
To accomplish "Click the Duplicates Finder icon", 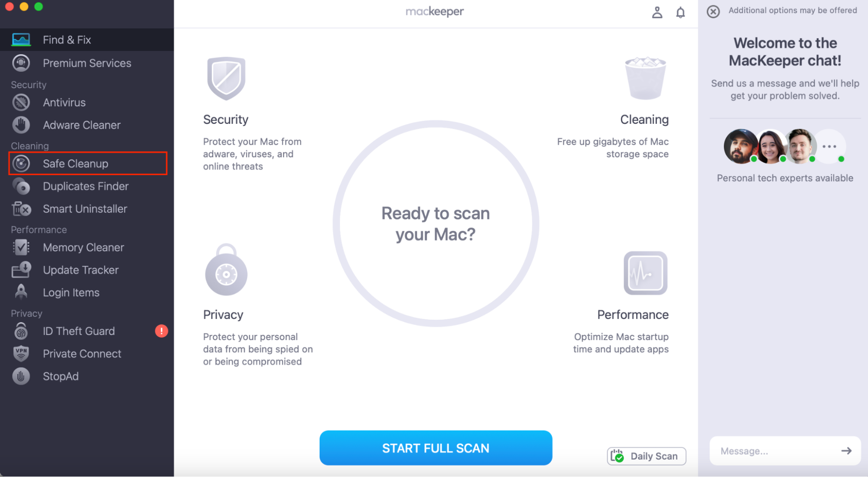I will (x=21, y=186).
